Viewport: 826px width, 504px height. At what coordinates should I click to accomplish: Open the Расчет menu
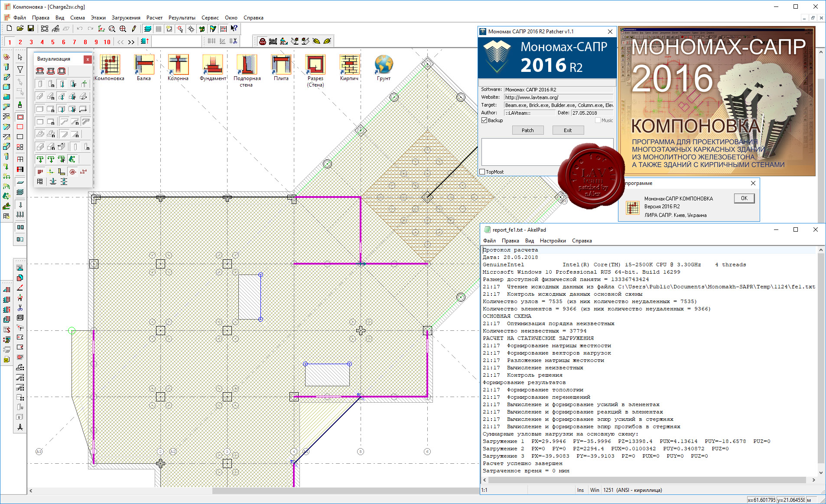(154, 18)
